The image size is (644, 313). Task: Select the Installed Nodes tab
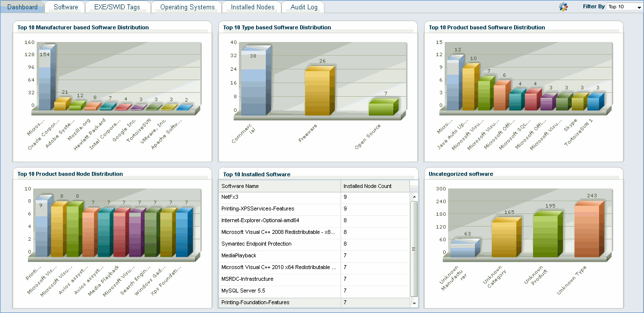click(253, 7)
